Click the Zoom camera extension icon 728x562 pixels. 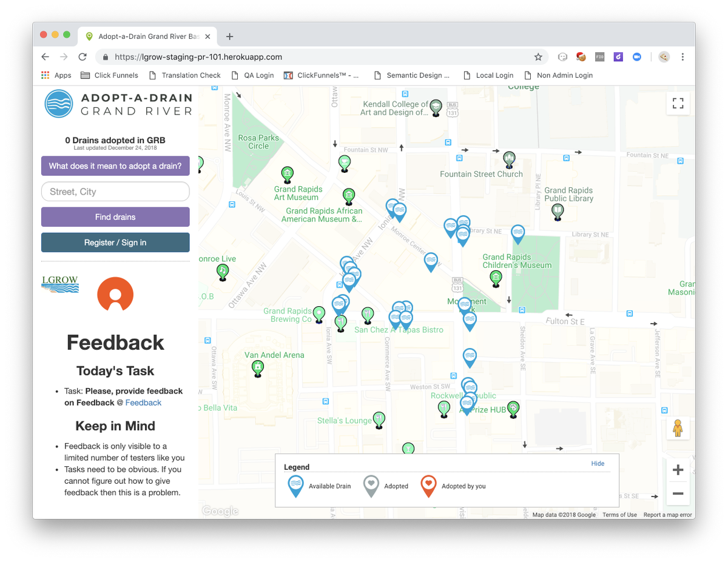coord(637,57)
